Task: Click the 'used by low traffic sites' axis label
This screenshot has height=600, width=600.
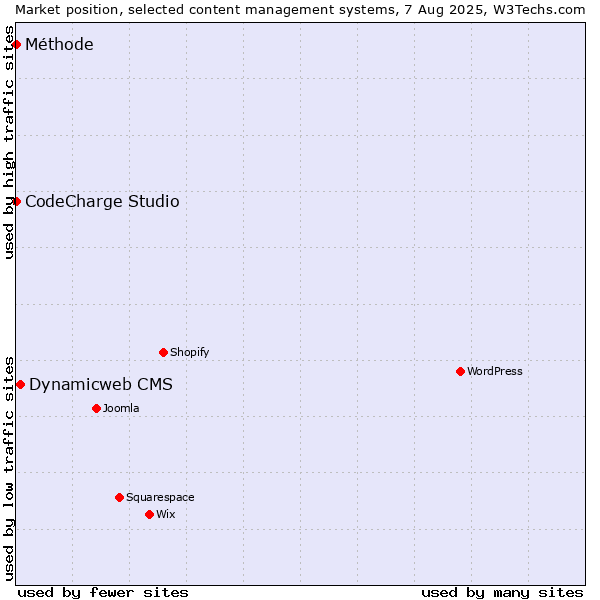Action: click(x=9, y=469)
